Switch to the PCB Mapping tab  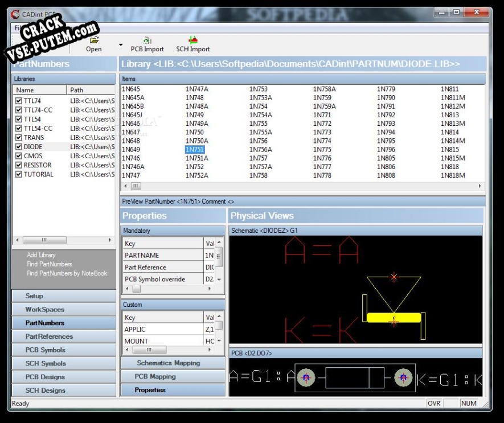[x=173, y=376]
